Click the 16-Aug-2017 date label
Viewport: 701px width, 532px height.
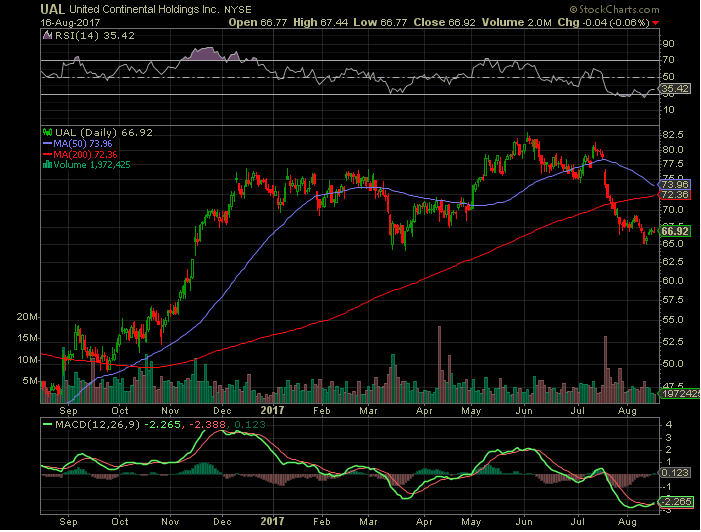tap(70, 22)
